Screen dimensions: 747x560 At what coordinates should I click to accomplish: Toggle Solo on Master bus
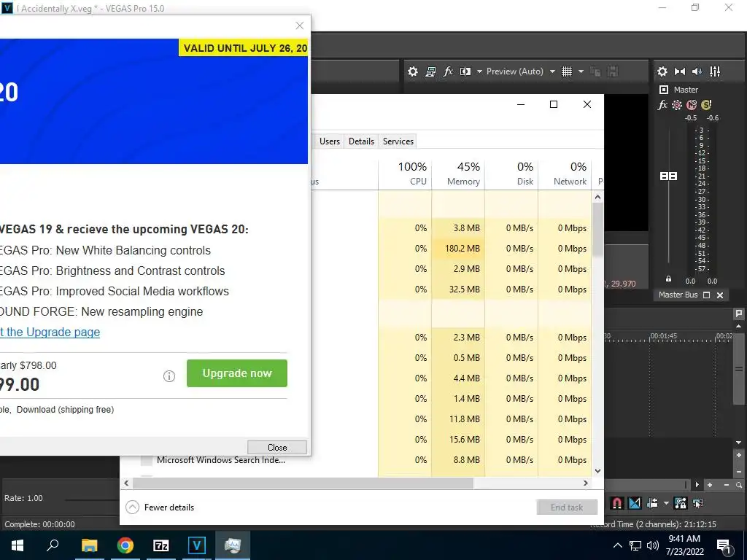click(x=706, y=105)
